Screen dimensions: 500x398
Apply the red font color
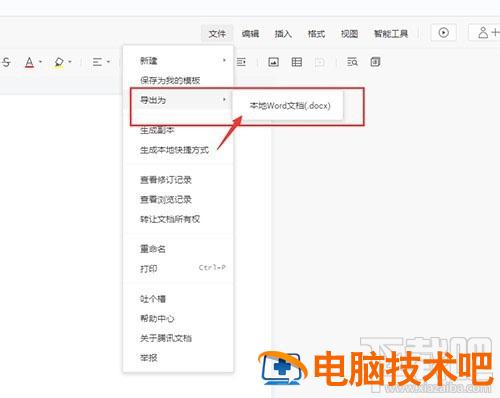29,62
